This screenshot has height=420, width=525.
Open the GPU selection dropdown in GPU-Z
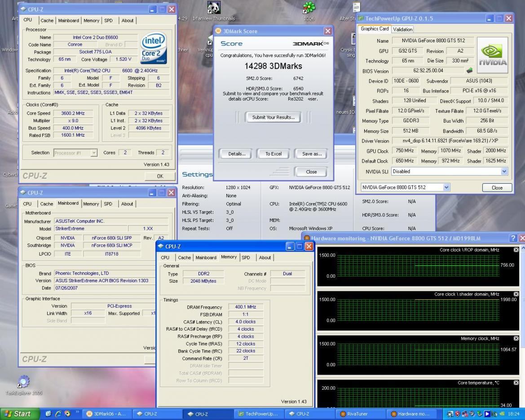[446, 187]
